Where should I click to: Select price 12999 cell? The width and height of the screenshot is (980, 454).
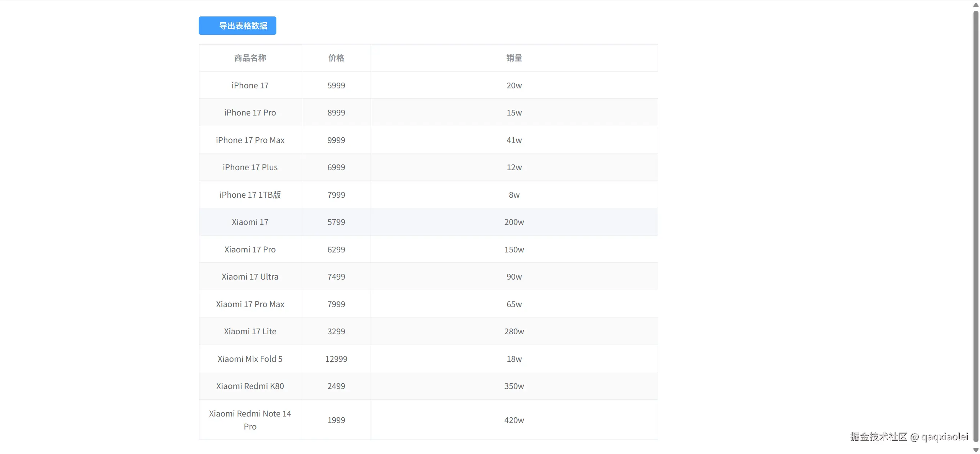336,359
